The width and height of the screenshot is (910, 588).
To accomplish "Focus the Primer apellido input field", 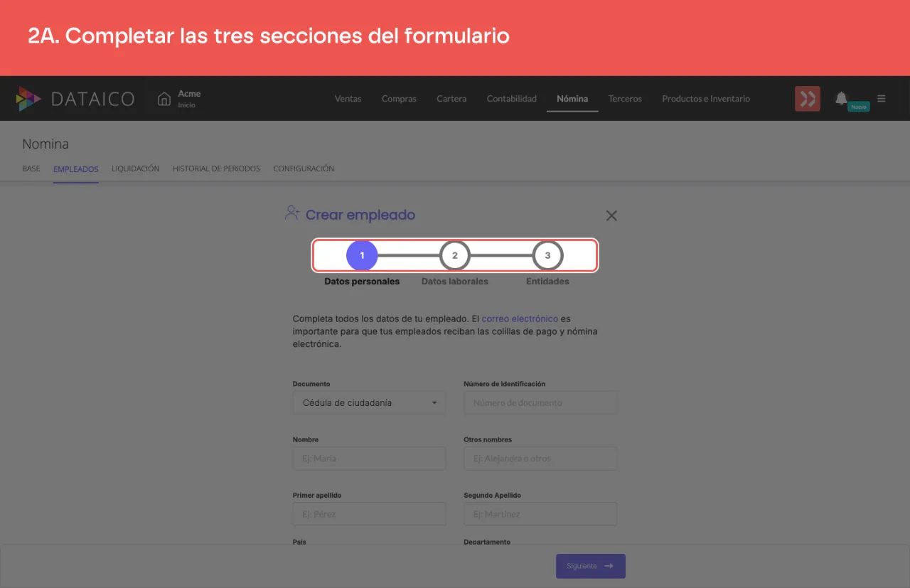I will (x=369, y=514).
